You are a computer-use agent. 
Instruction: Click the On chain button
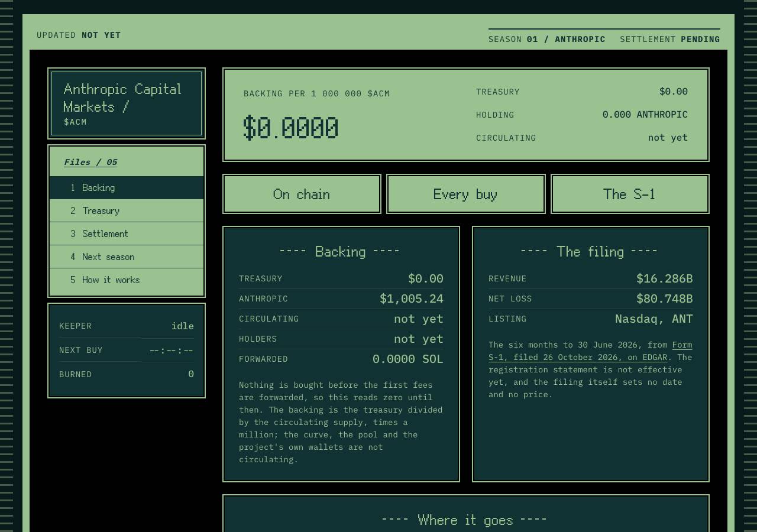[x=302, y=194]
